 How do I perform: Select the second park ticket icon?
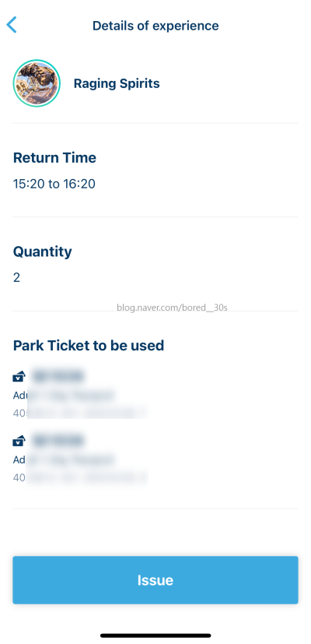(19, 440)
